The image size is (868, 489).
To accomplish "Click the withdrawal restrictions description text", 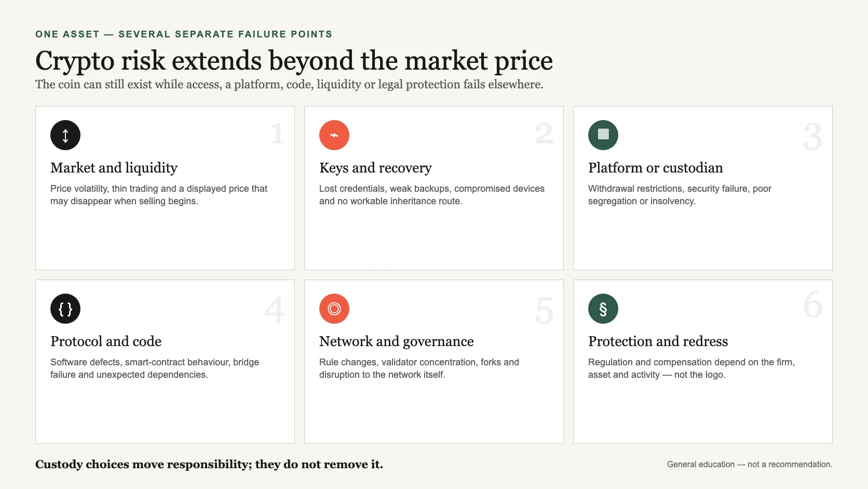I will coord(680,195).
